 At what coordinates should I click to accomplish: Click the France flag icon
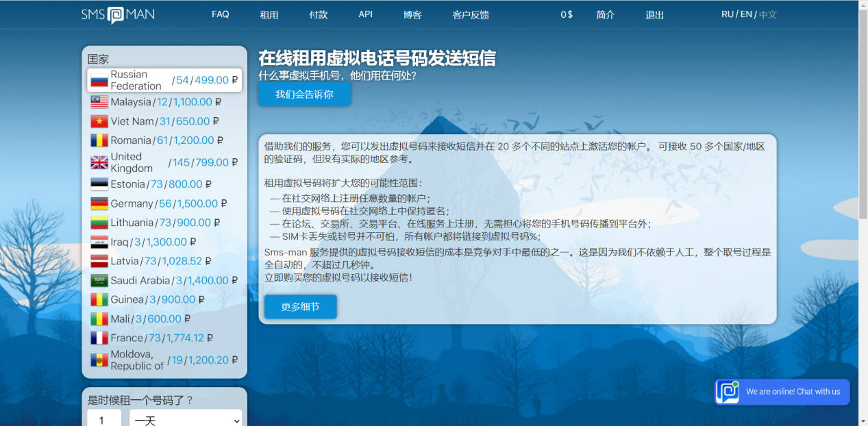(x=99, y=338)
